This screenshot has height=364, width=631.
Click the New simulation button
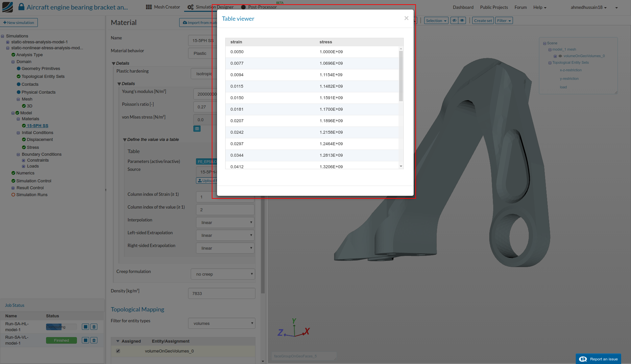[x=19, y=23]
